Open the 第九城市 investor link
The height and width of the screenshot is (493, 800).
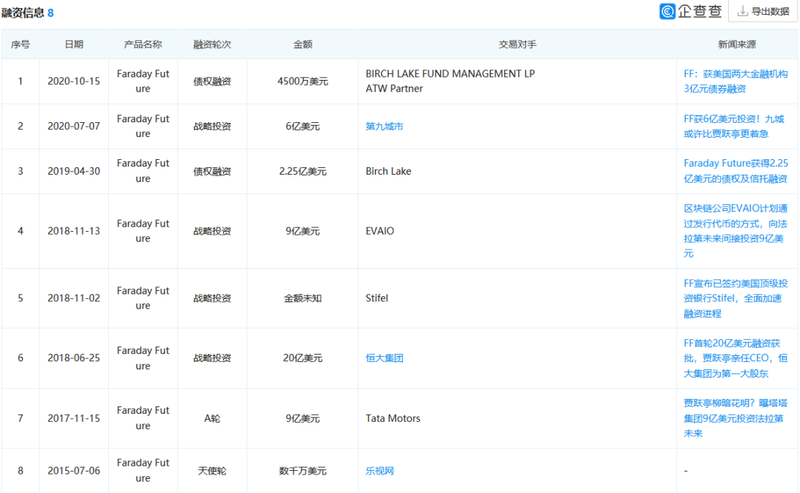tap(384, 126)
